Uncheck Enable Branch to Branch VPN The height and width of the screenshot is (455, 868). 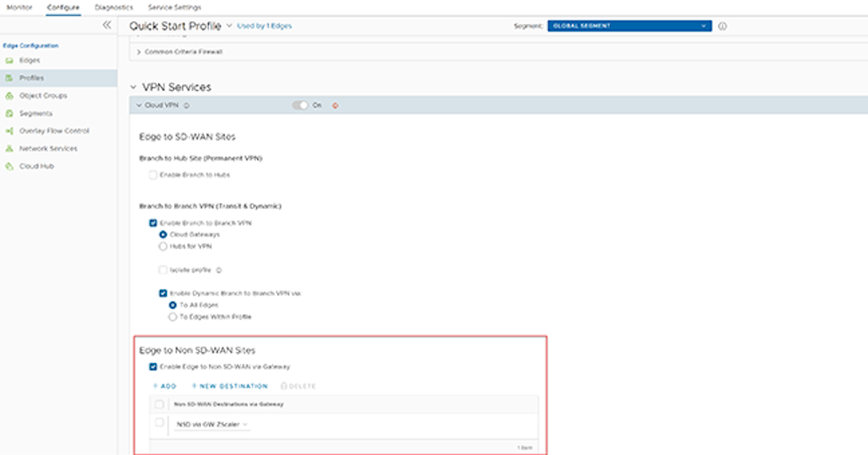click(153, 223)
